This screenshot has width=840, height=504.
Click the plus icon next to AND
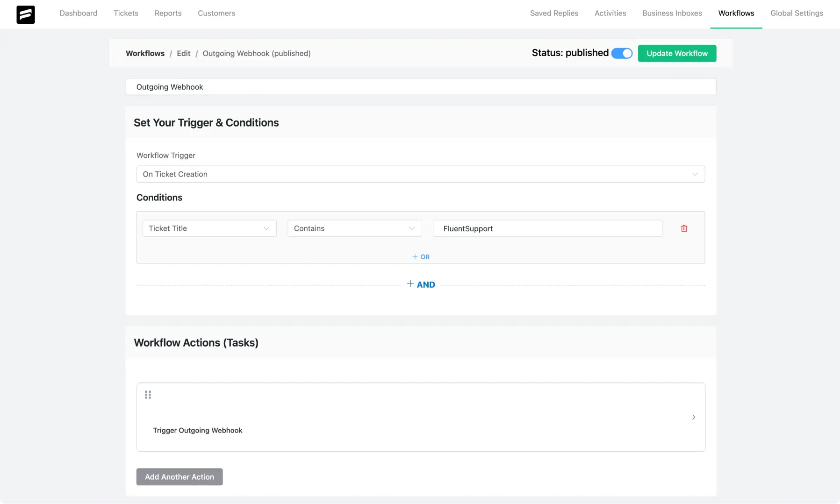point(410,284)
